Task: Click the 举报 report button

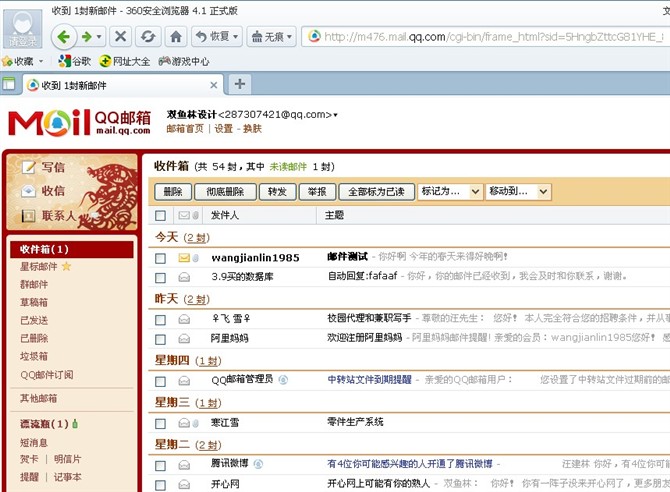Action: click(317, 192)
